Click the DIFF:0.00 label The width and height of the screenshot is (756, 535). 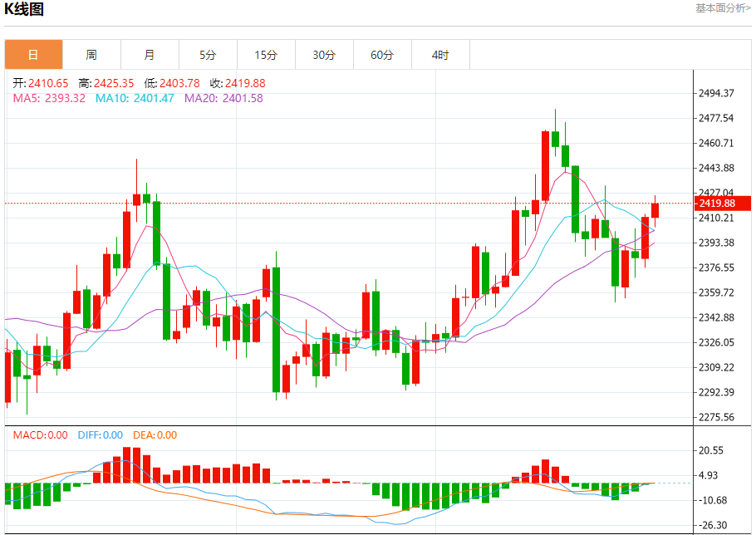(x=101, y=435)
